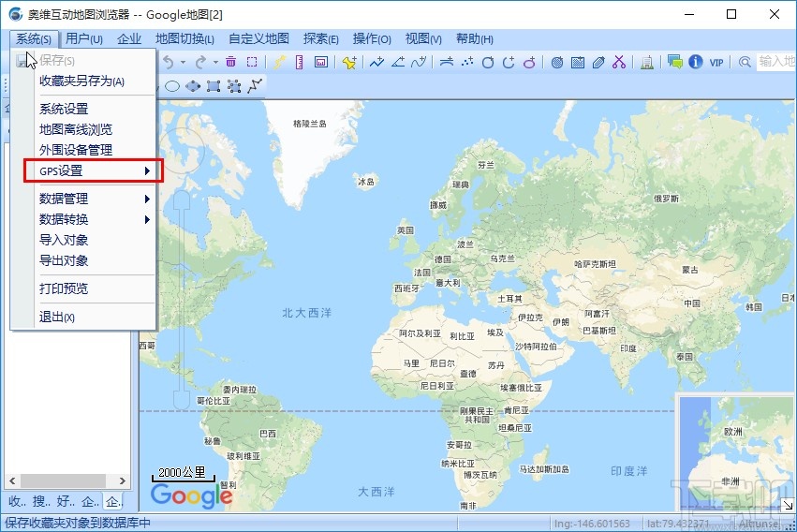Click left arrow of panel horizontal scrollbar

13,480
